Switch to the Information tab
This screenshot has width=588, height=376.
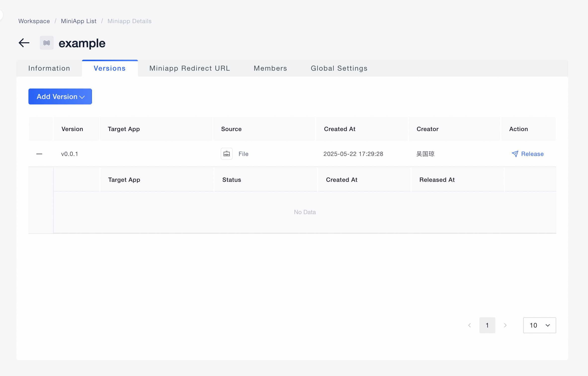point(49,68)
